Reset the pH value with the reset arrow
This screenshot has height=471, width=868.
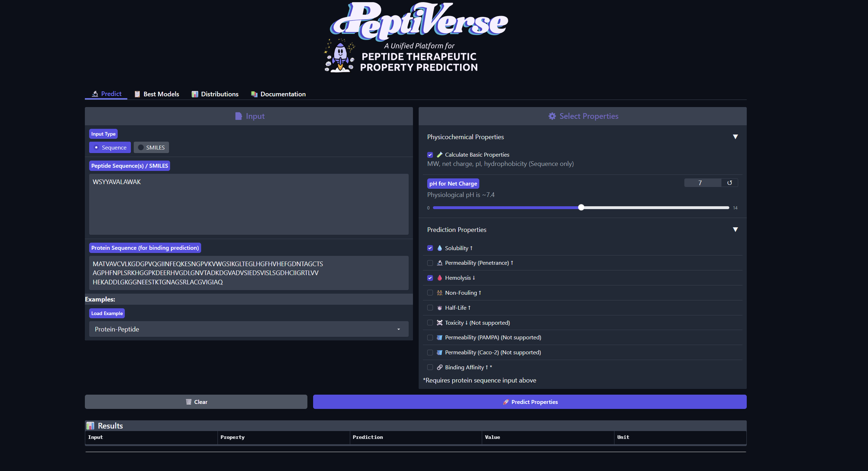point(730,183)
